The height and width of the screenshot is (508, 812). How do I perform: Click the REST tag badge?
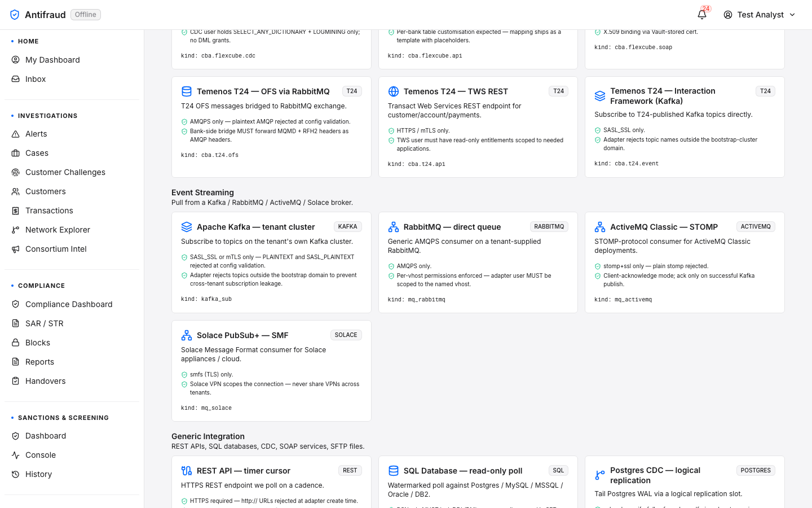[x=350, y=471]
